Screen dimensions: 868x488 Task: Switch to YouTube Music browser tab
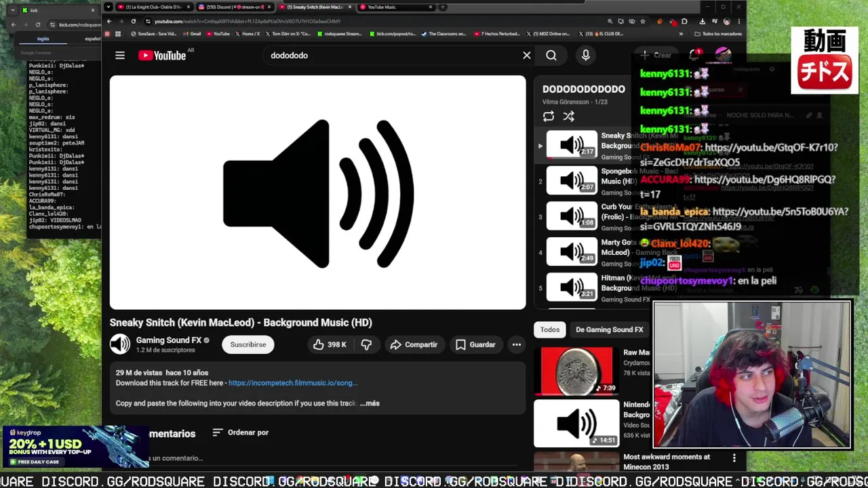[x=395, y=7]
